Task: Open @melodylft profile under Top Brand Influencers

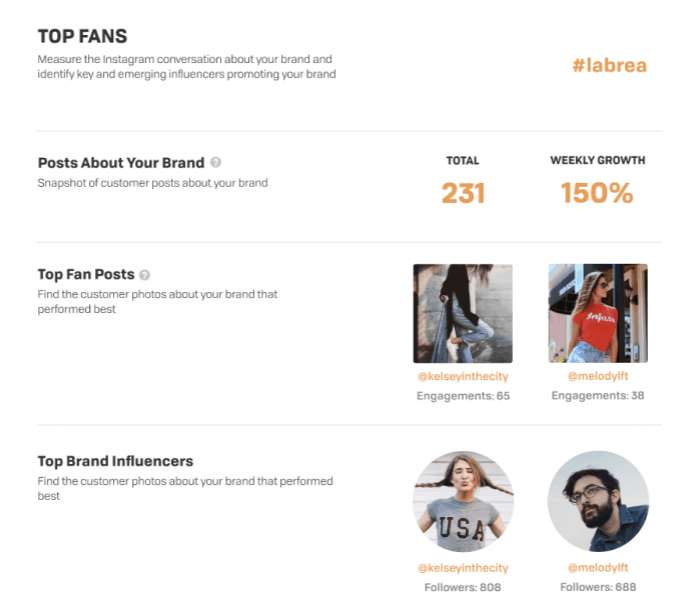Action: 598,568
